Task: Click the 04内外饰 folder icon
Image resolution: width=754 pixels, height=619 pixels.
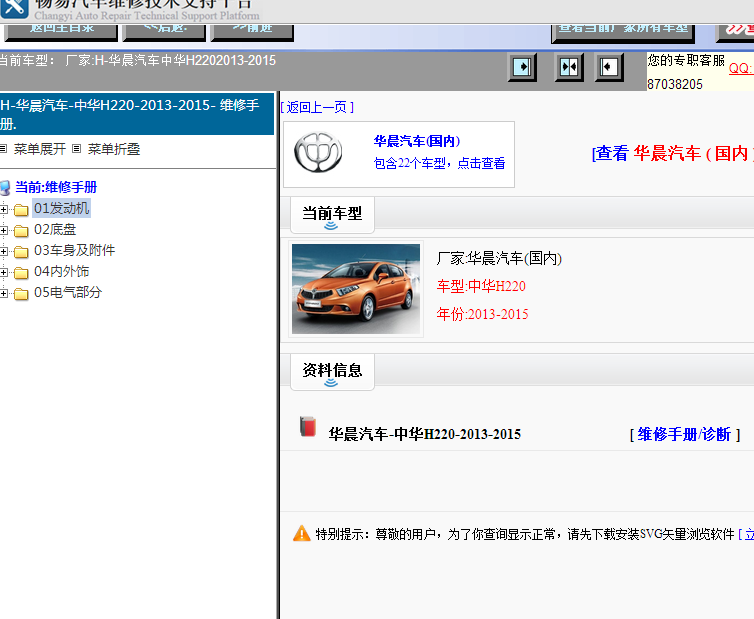Action: click(21, 273)
